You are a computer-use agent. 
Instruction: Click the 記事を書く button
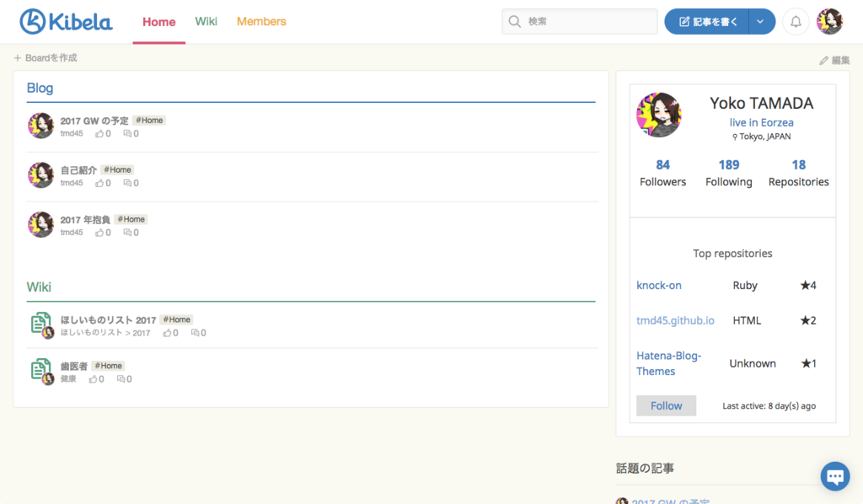tap(707, 21)
